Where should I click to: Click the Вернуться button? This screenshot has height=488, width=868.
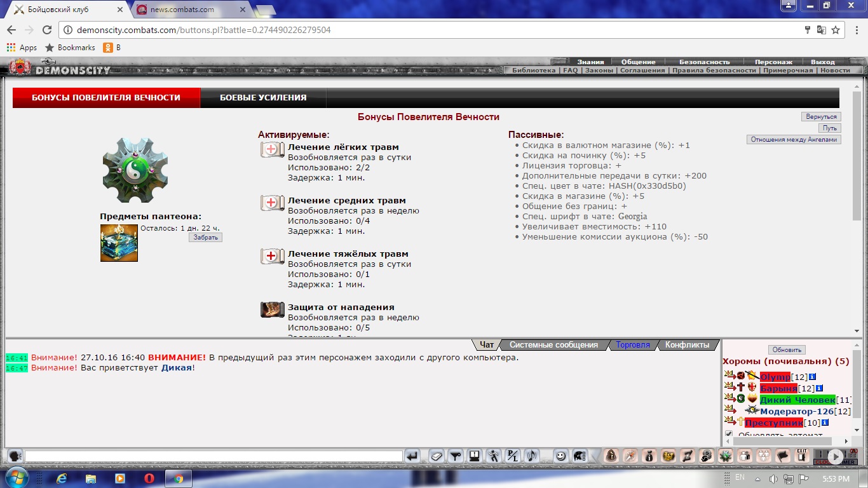tap(821, 117)
